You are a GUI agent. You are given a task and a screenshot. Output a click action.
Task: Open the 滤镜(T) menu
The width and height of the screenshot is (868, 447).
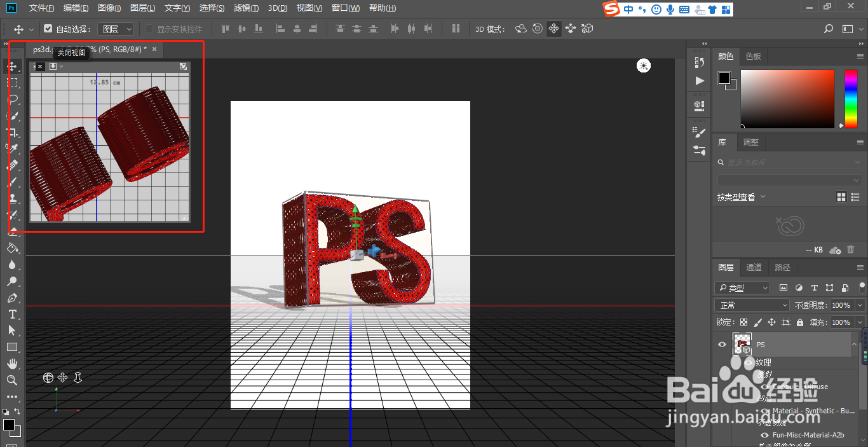(246, 8)
